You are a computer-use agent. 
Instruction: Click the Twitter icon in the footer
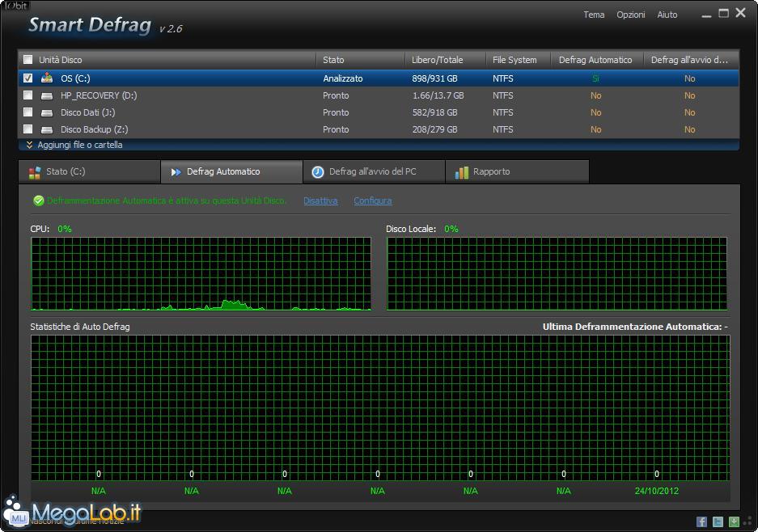pyautogui.click(x=718, y=521)
